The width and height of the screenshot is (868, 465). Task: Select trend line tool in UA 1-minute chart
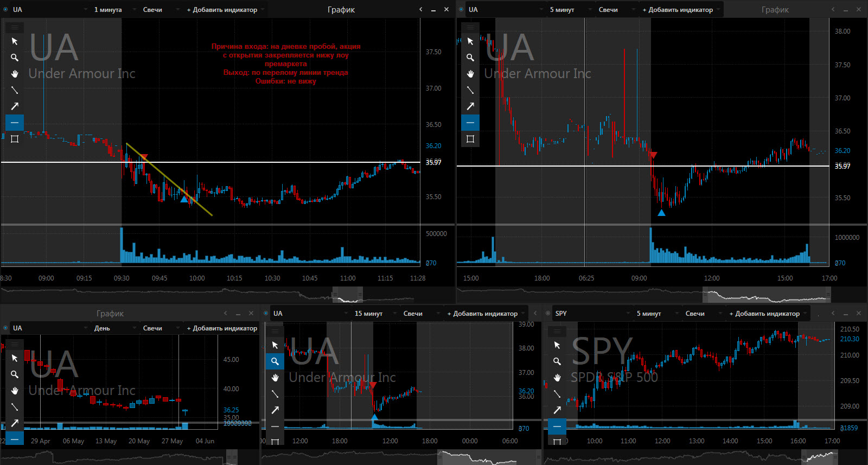(15, 90)
